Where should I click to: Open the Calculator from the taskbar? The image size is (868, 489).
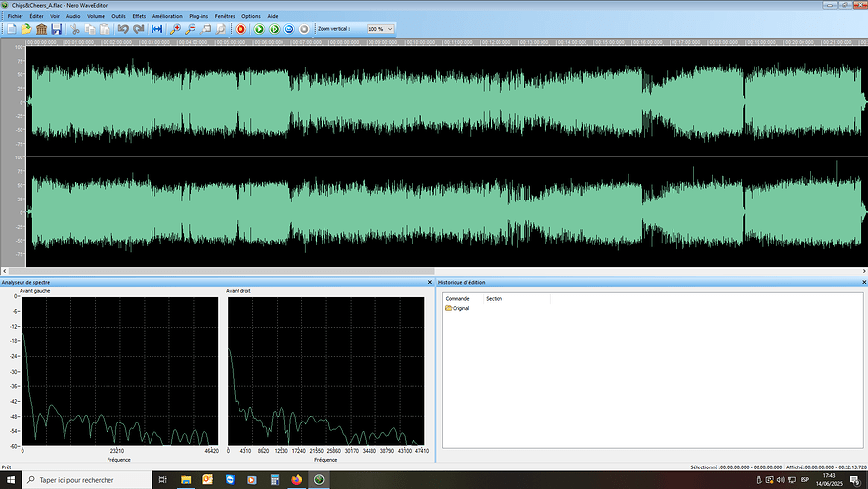click(x=274, y=480)
